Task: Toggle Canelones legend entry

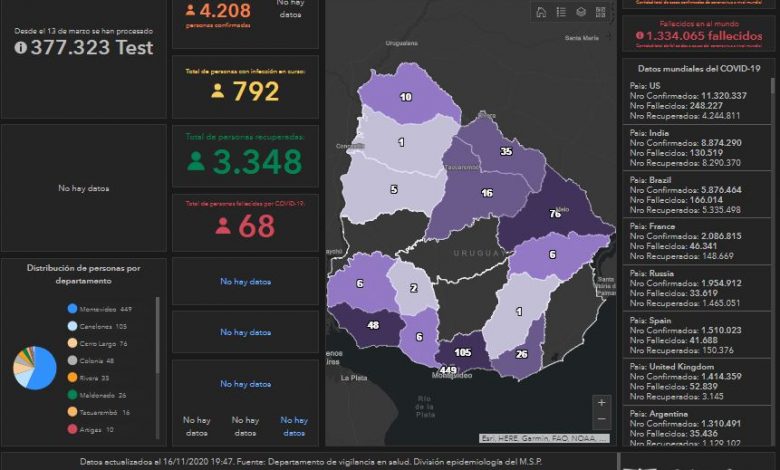Action: (98, 326)
